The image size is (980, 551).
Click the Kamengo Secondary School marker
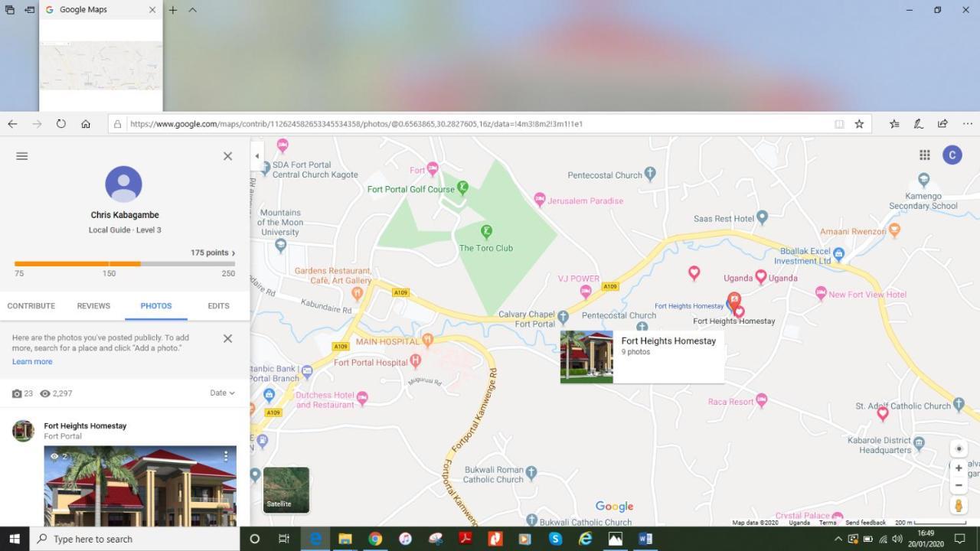923,180
